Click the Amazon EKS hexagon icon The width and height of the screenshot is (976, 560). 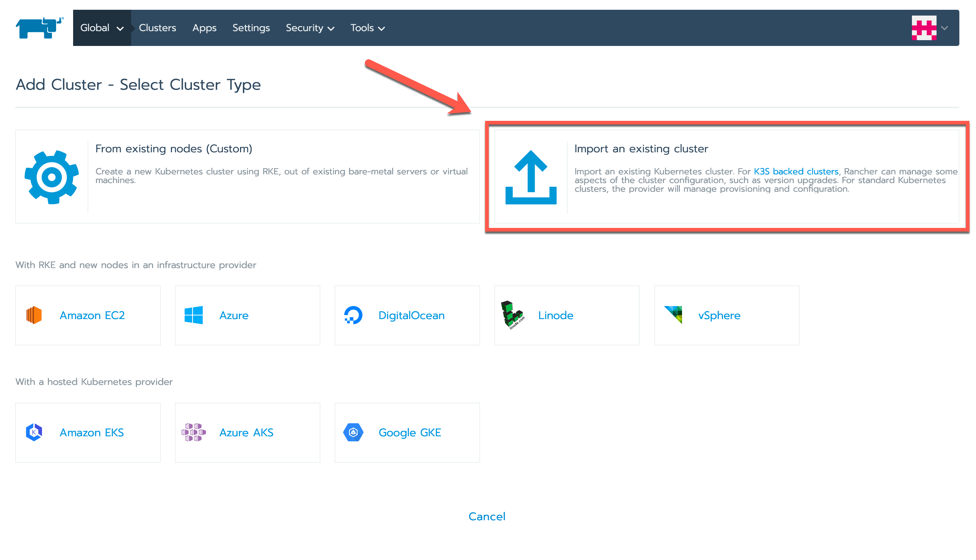coord(34,433)
